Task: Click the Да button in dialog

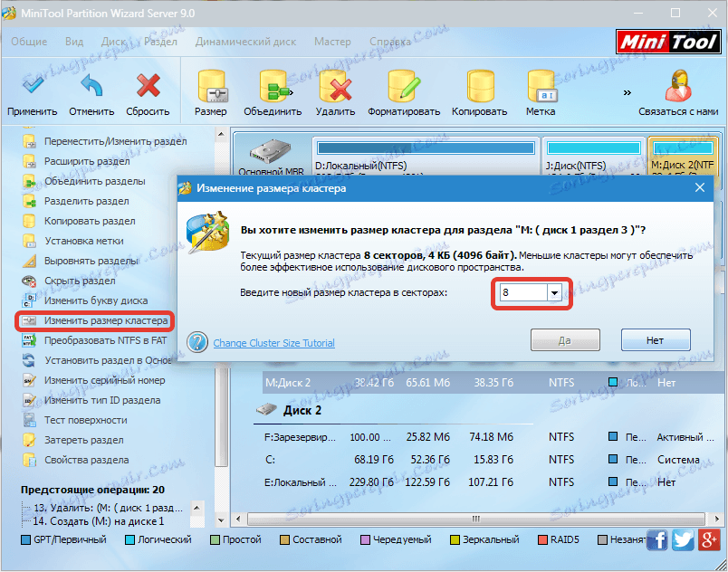Action: pyautogui.click(x=565, y=340)
